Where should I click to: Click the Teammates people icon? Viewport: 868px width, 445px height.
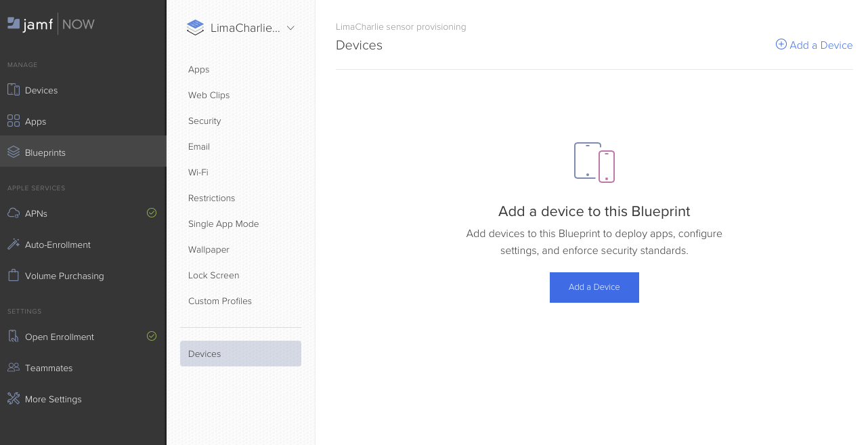point(14,368)
